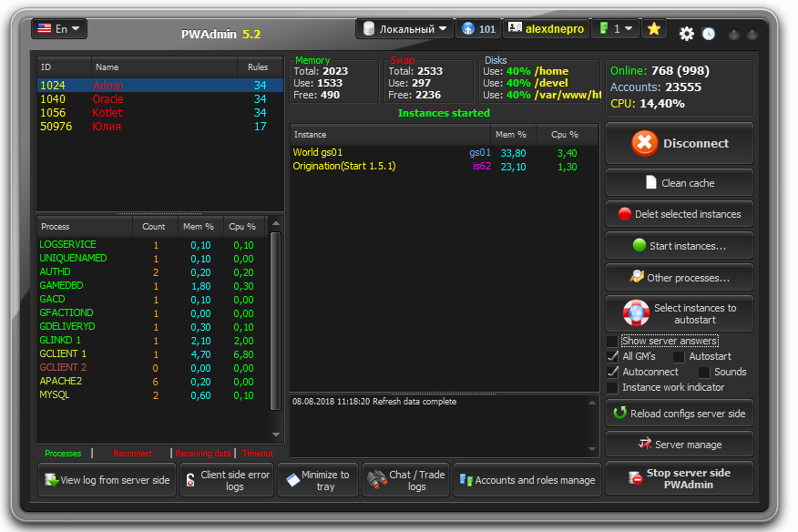The height and width of the screenshot is (532, 798).
Task: Click Reload configs server side button
Action: click(x=680, y=413)
